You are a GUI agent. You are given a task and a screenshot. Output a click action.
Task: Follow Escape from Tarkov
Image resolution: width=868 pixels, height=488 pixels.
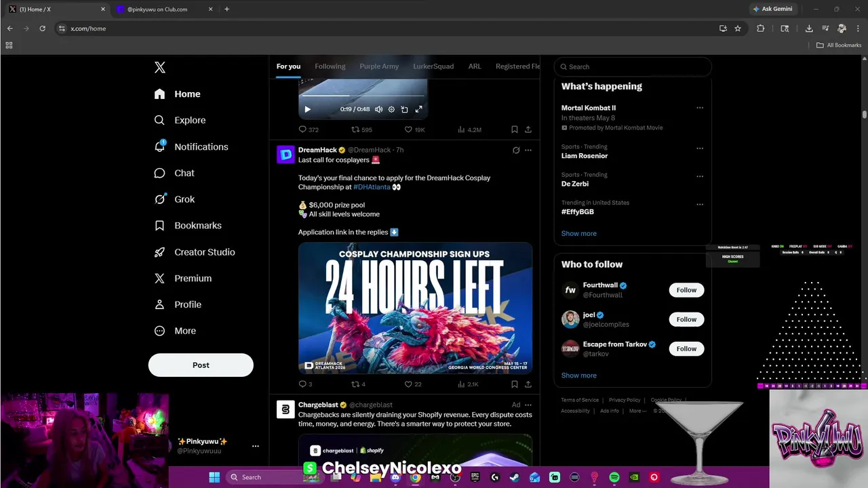coord(686,348)
